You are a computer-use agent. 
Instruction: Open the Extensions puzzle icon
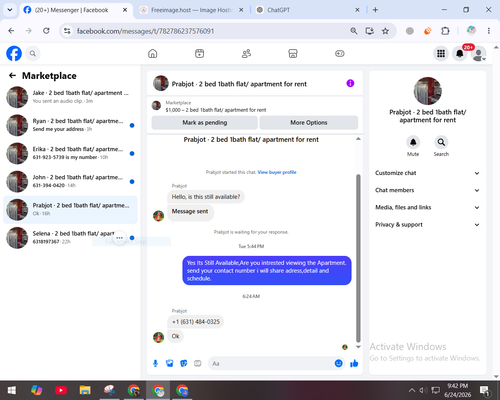coord(445,31)
